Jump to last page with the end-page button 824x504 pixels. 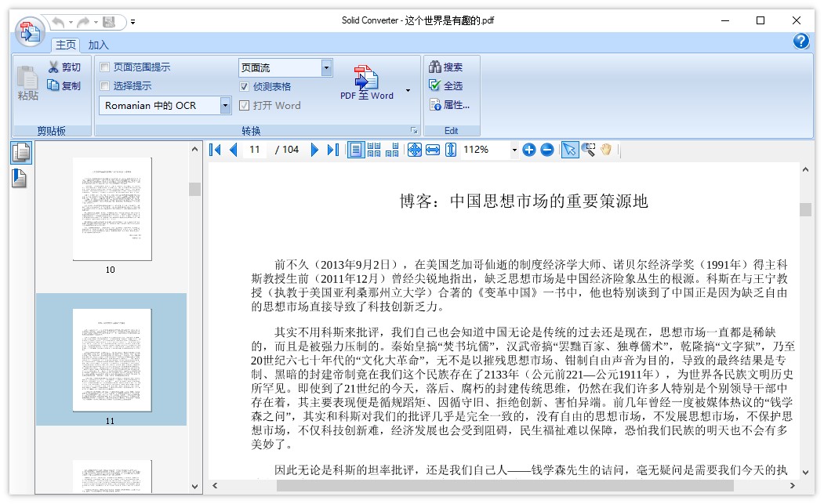point(332,149)
